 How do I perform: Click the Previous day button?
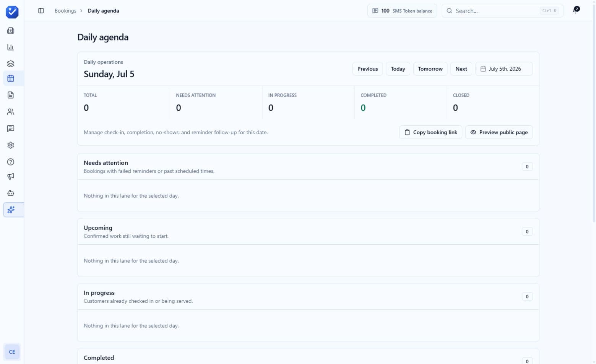click(x=368, y=69)
